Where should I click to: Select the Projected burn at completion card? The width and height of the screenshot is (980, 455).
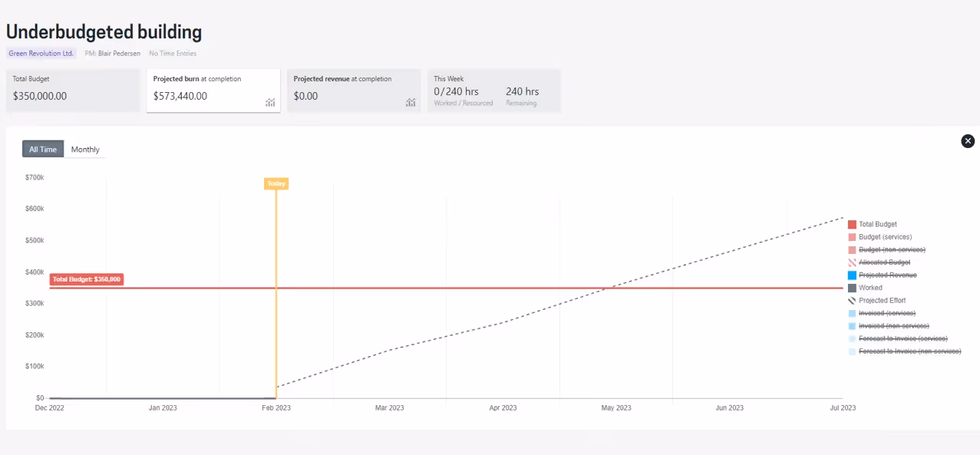click(x=213, y=91)
